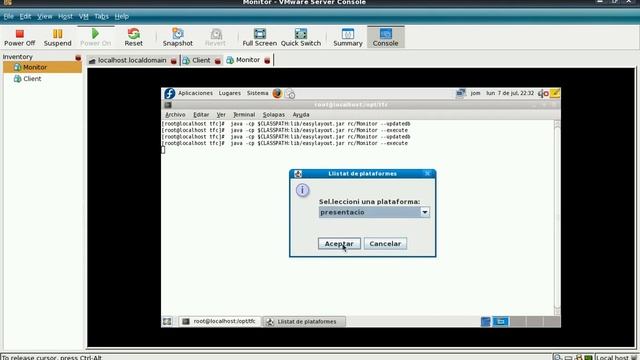Viewport: 640px width, 360px height.
Task: Open the File menu in VMware
Action: tap(9, 16)
